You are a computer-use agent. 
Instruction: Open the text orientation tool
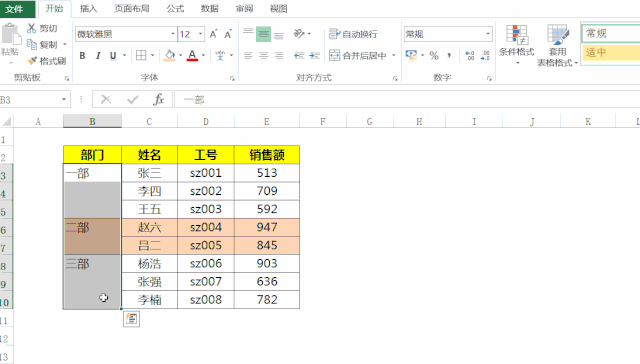299,34
